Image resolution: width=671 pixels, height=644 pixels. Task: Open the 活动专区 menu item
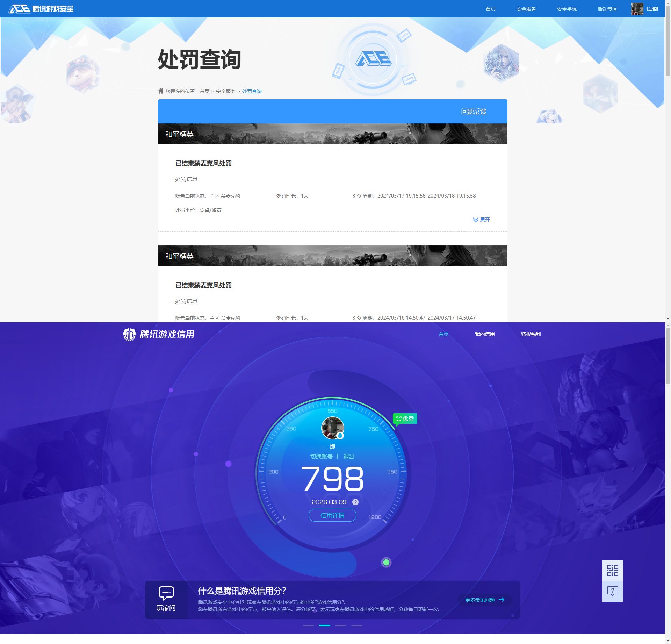coord(607,9)
